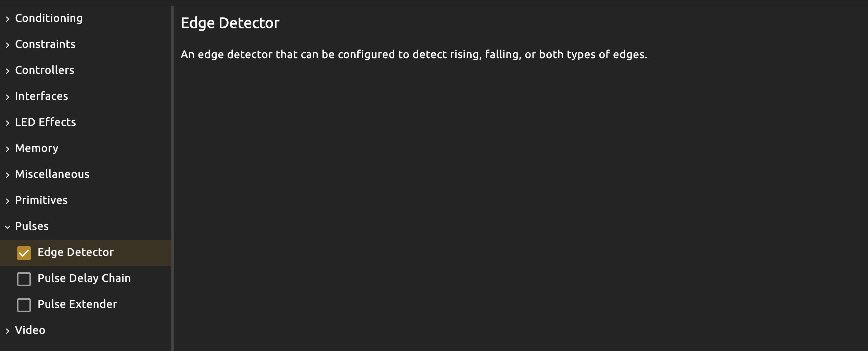Expand the Memory category chevron
This screenshot has height=351, width=868.
click(8, 149)
